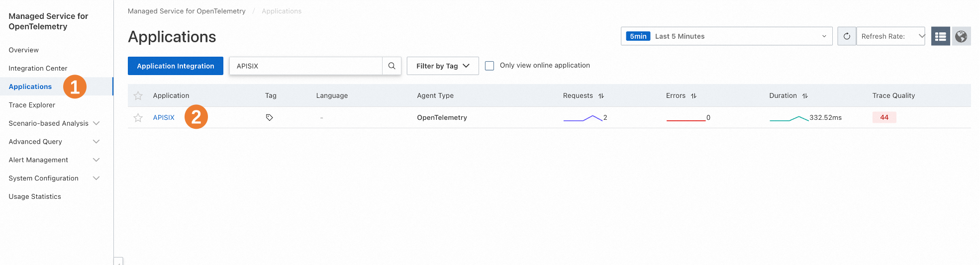
Task: Click the Errors sparkline chart for APISIX
Action: point(686,119)
